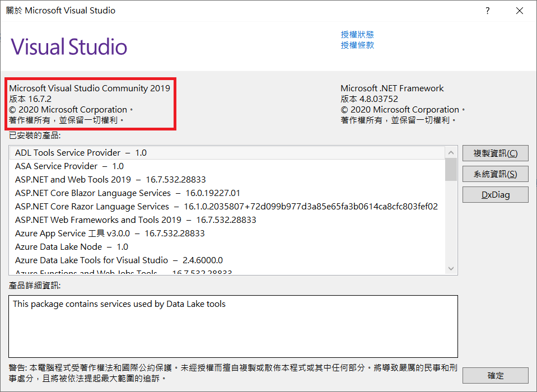Viewport: 537px width, 392px height.
Task: Click the product list scroll-up arrow
Action: (x=451, y=153)
